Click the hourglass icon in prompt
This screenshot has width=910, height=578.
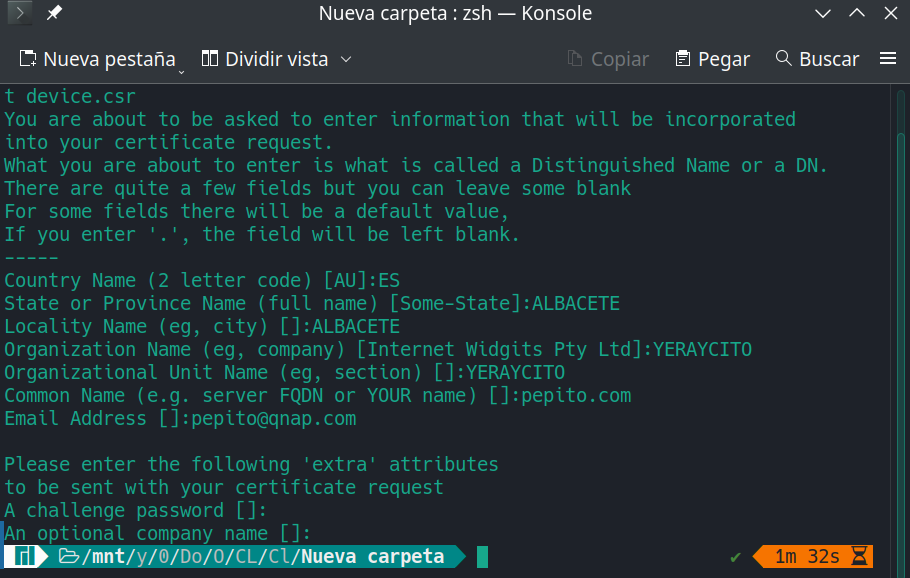(859, 557)
